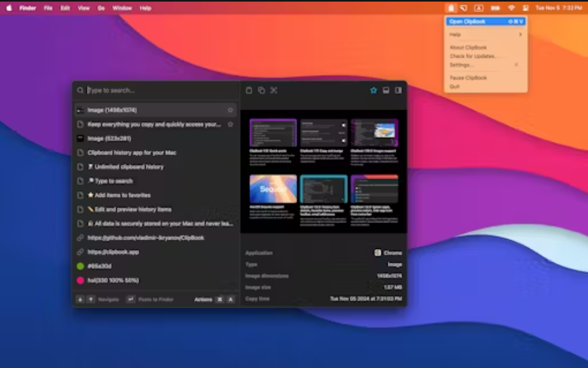The image size is (588, 368).
Task: Select 'Keep everything you copy and quickly access' item
Action: click(x=155, y=124)
